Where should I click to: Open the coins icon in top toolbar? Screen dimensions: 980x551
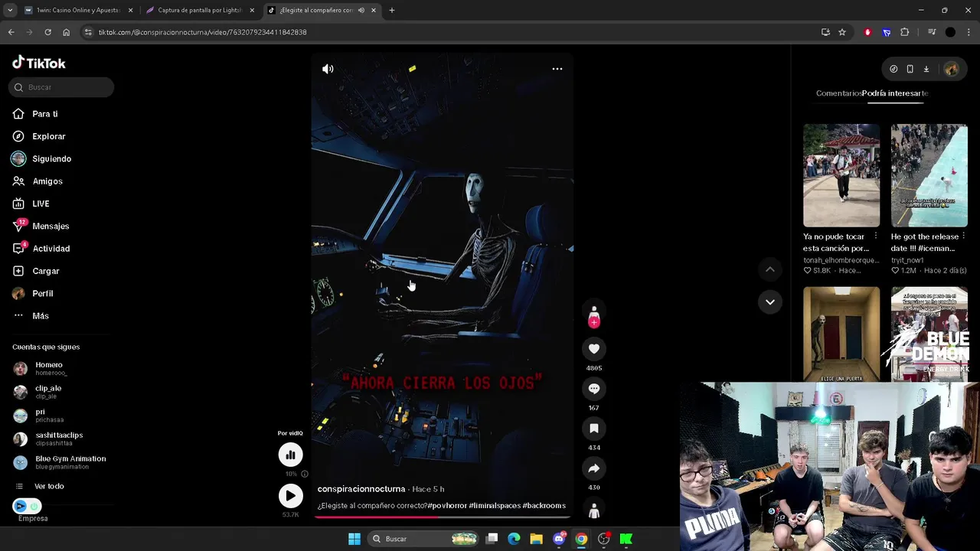click(x=893, y=69)
